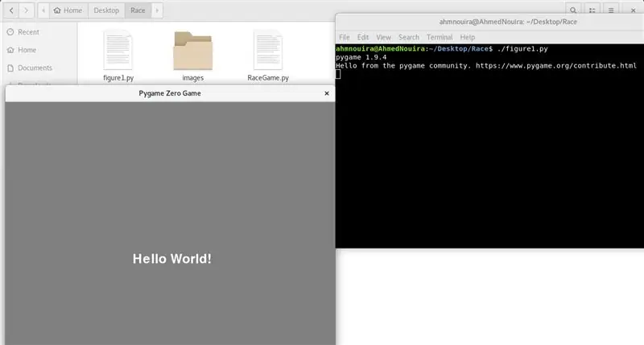Viewport: 644px width, 345px height.
Task: Select the images folder icon
Action: (x=192, y=51)
